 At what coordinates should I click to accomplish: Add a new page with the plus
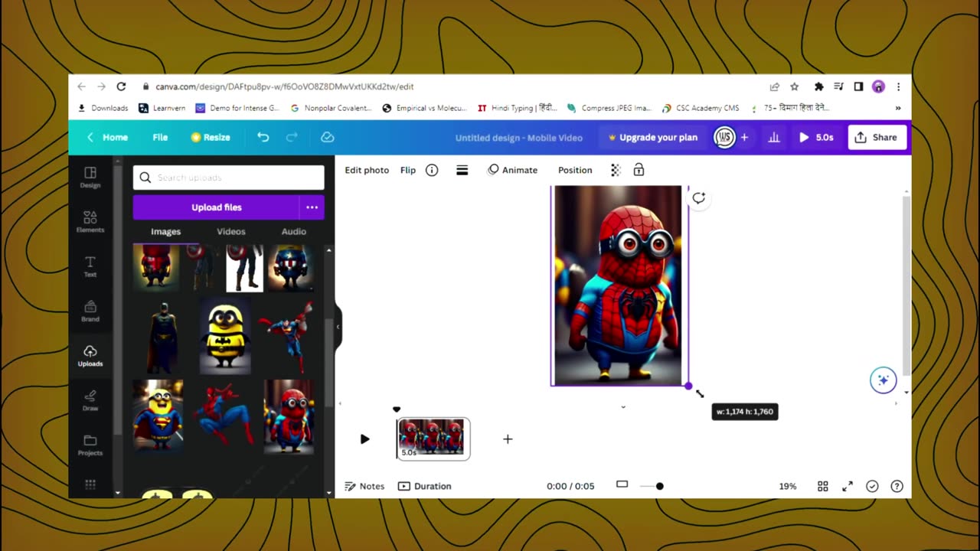[507, 439]
